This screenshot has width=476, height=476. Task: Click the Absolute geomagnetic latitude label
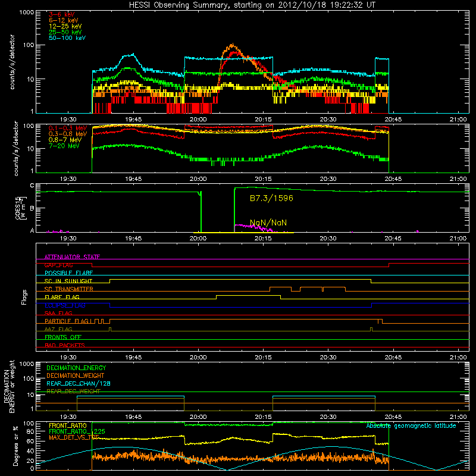tap(411, 426)
